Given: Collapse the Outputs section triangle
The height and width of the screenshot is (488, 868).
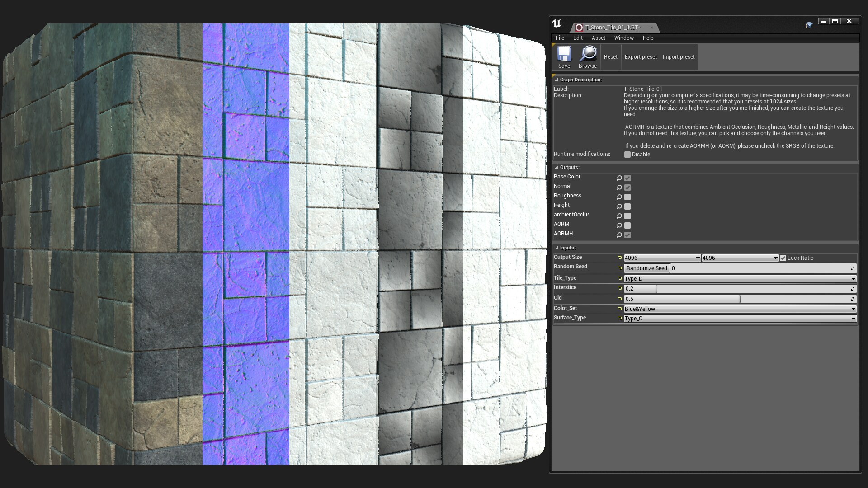Looking at the screenshot, I should click(557, 167).
